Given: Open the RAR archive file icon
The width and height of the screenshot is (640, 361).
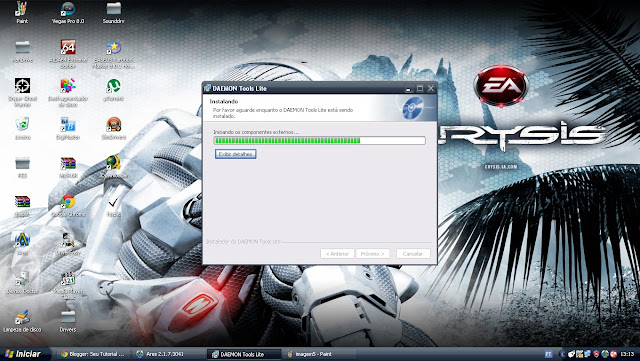Looking at the screenshot, I should tap(22, 203).
